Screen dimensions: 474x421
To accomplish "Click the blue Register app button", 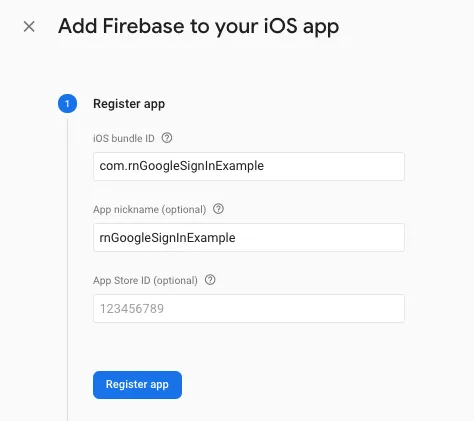I will (x=137, y=385).
